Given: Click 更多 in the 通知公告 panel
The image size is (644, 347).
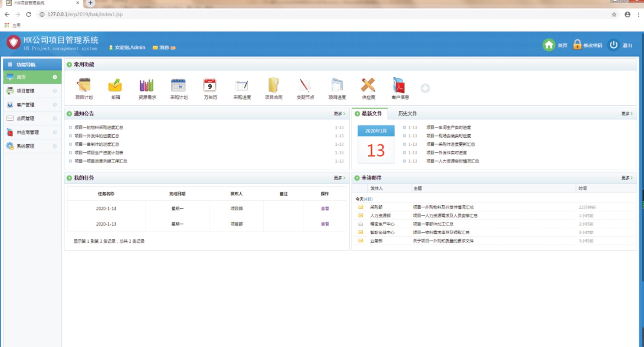Looking at the screenshot, I should 339,113.
